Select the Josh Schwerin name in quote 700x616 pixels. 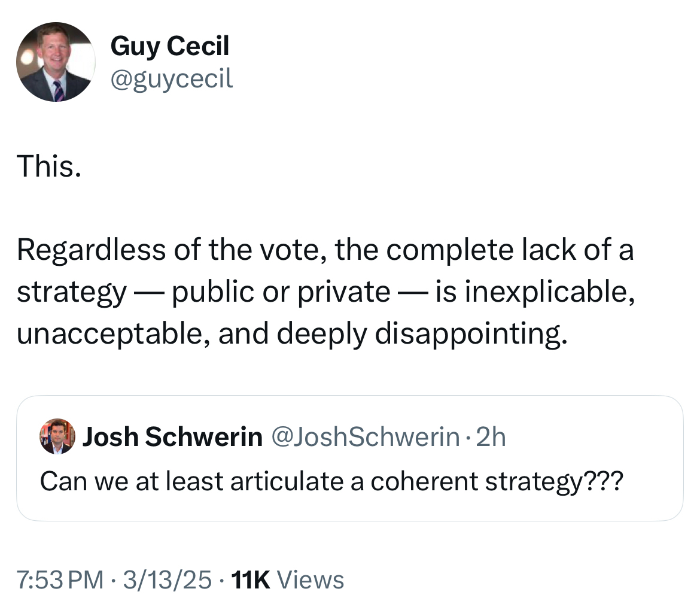172,438
